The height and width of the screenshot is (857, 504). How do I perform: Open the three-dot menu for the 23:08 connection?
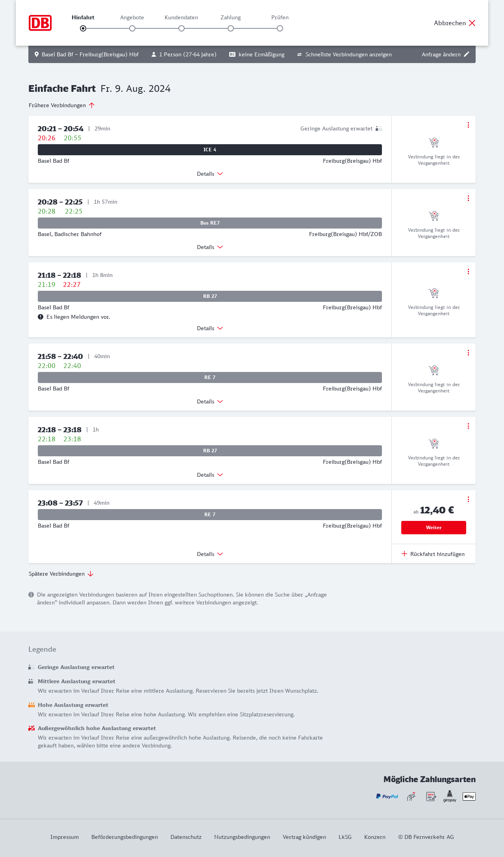[x=468, y=499]
